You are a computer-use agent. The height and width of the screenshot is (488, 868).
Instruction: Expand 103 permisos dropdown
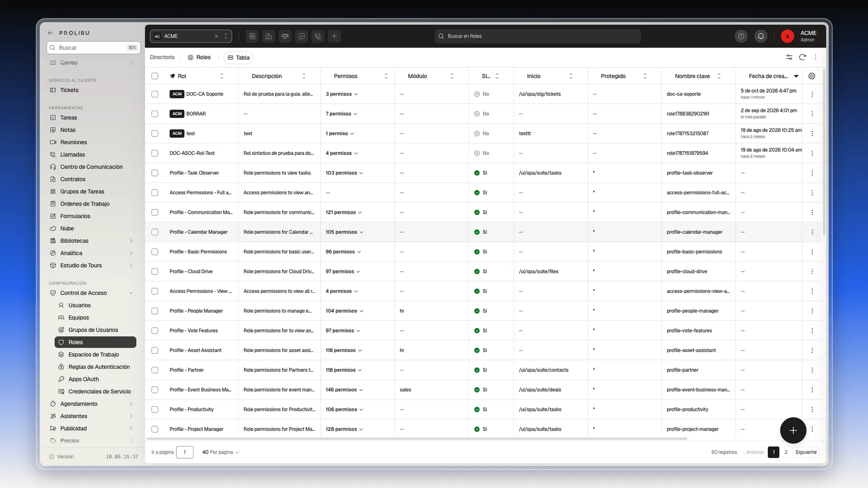click(x=344, y=173)
